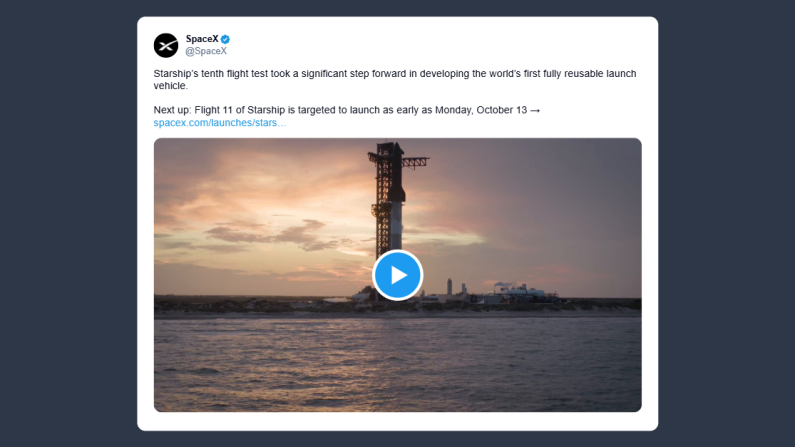Open the SpaceX profile avatar logo

pyautogui.click(x=166, y=45)
